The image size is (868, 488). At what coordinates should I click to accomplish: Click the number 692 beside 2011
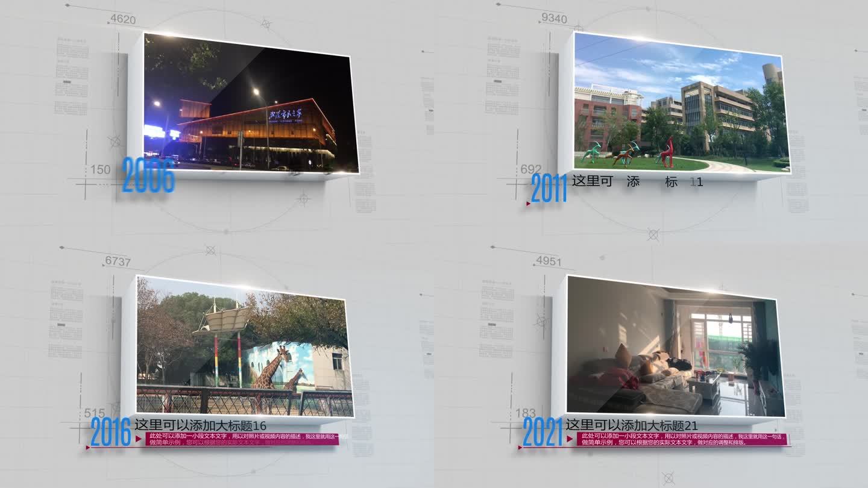(x=531, y=169)
